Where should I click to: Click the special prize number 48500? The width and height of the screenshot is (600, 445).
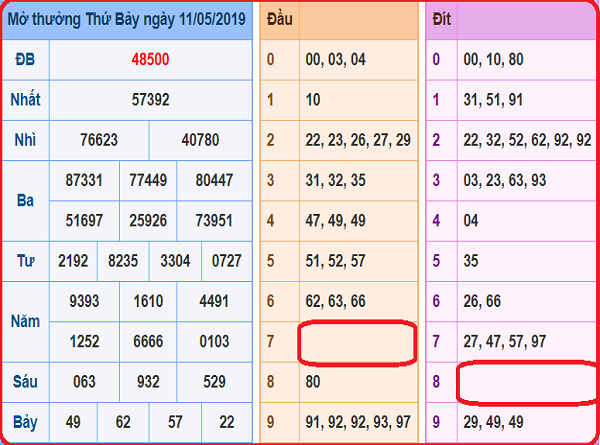150,59
